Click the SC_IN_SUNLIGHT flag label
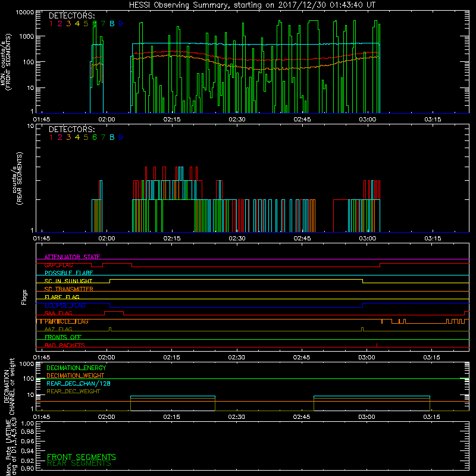The height and width of the screenshot is (476, 476). click(x=68, y=281)
